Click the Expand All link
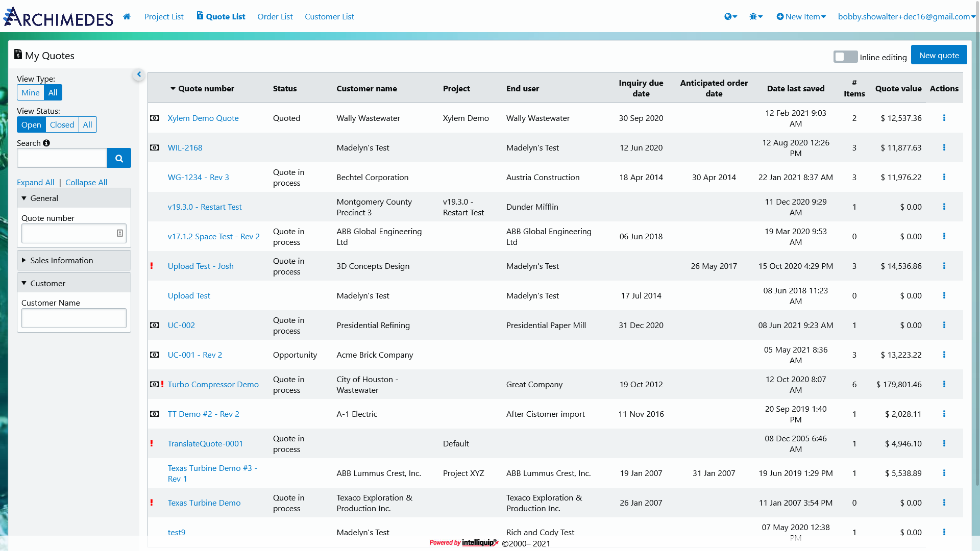Screen dimensions: 980x551 point(36,182)
